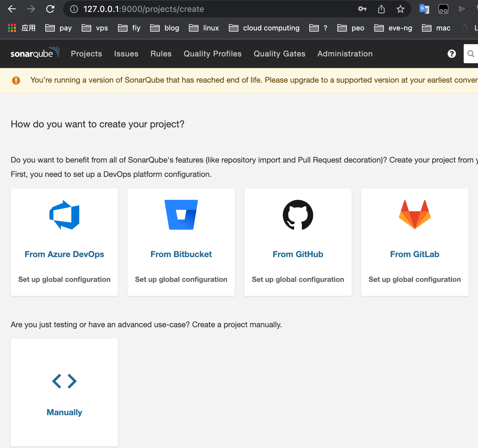Open Quality Profiles
478x448 pixels.
pyautogui.click(x=212, y=54)
